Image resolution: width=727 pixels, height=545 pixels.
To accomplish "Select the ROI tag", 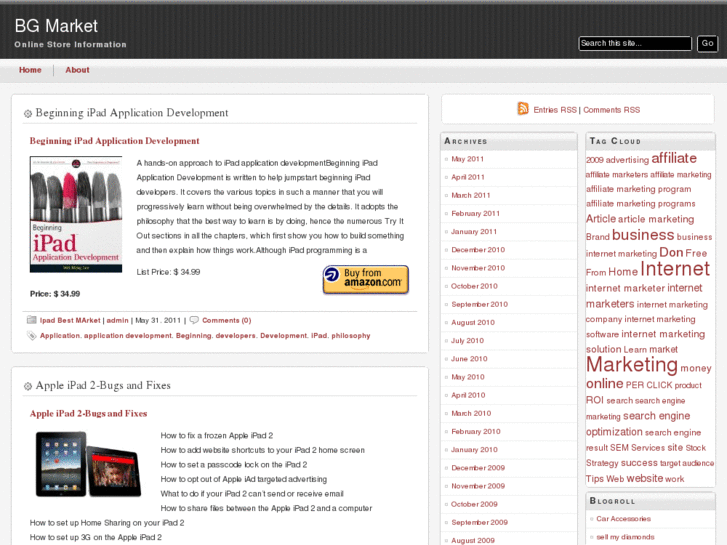I will pos(595,400).
